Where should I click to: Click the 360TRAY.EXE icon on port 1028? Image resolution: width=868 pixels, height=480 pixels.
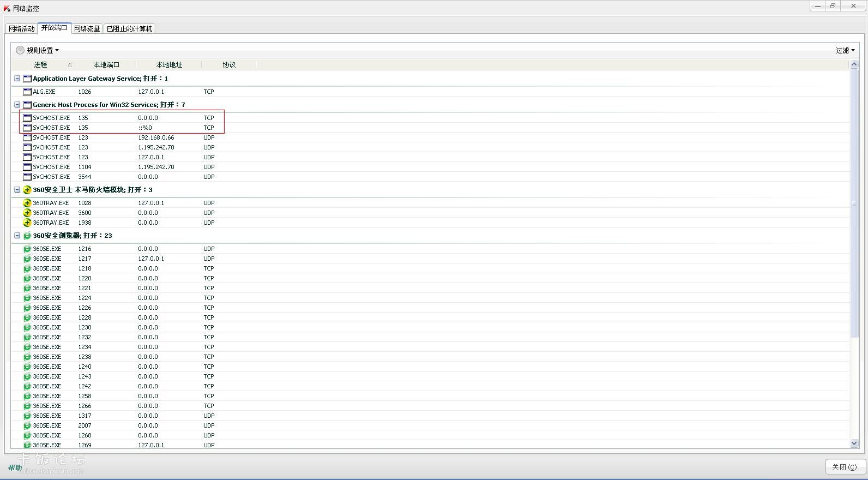tap(27, 203)
